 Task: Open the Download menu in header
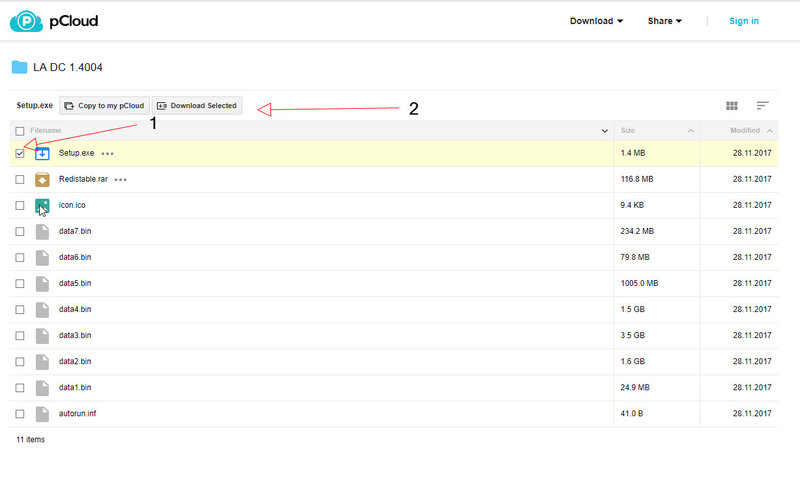pos(596,21)
